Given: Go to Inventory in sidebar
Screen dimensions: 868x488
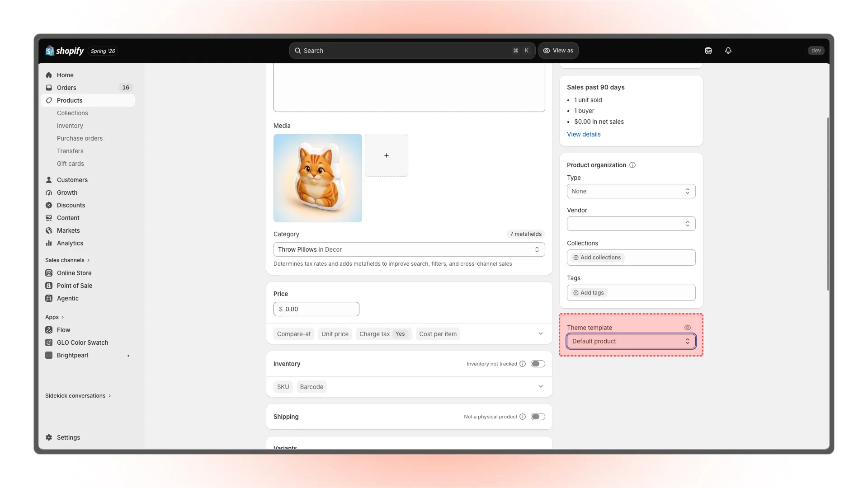Looking at the screenshot, I should click(x=70, y=126).
